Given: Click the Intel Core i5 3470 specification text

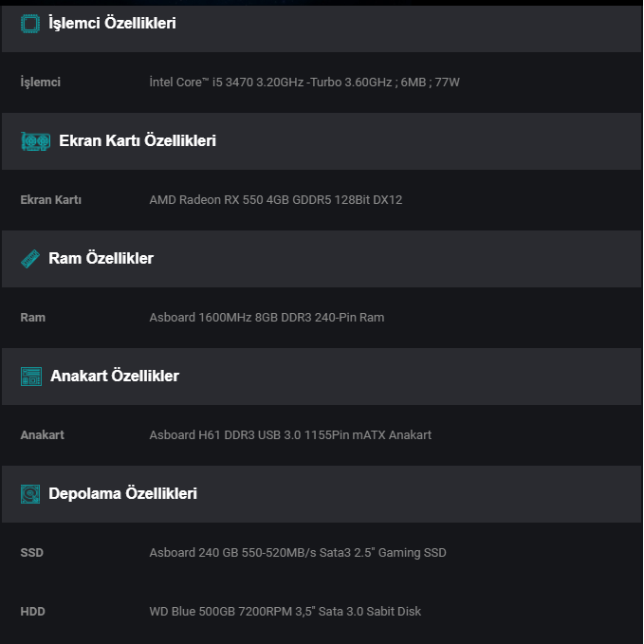Looking at the screenshot, I should pyautogui.click(x=304, y=83).
